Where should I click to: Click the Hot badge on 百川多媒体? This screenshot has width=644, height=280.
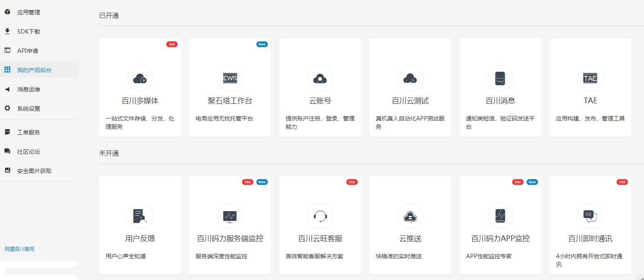coord(172,44)
